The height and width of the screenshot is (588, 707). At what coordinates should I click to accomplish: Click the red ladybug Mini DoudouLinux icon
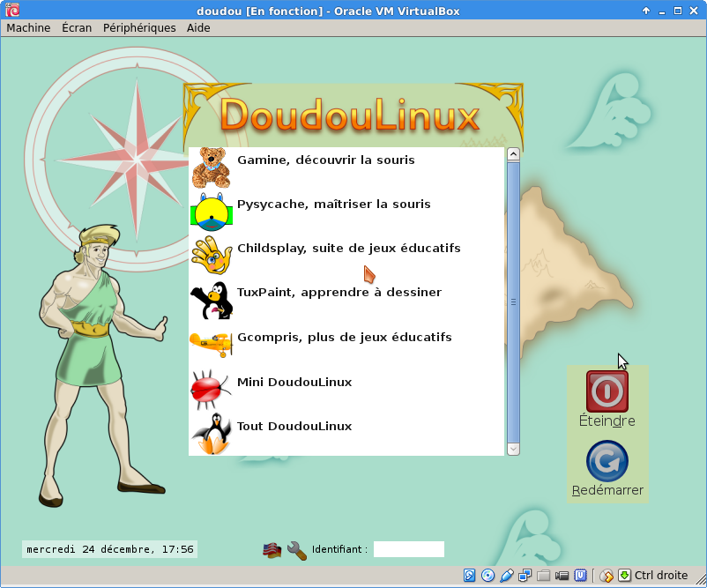point(210,389)
